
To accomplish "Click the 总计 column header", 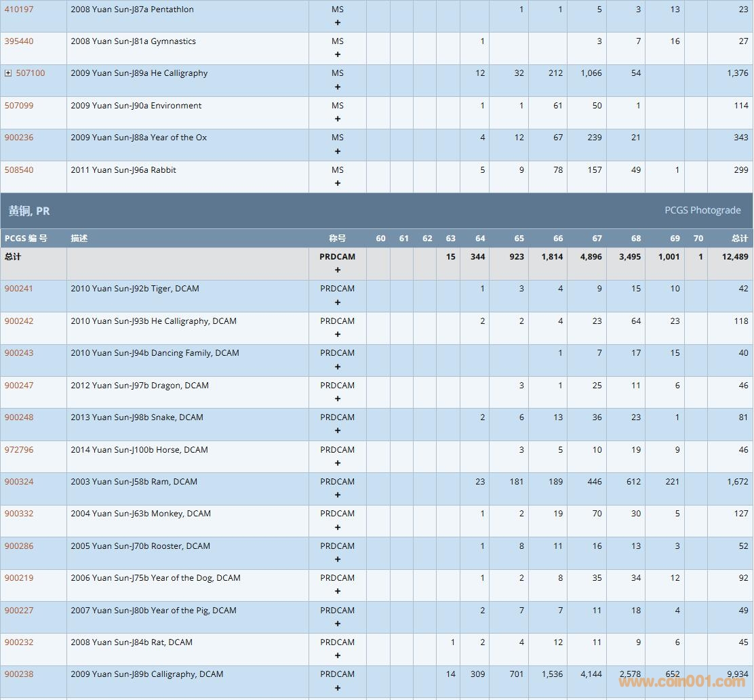I will [740, 239].
